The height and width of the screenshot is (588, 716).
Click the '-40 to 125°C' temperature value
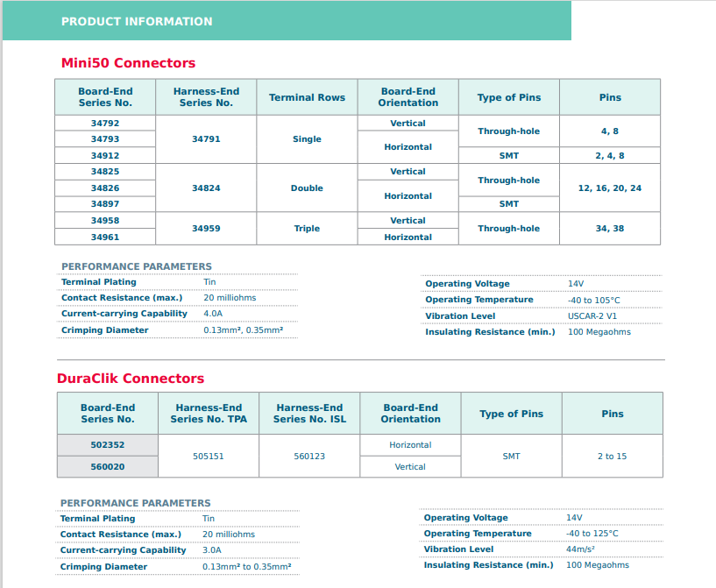[x=592, y=533]
